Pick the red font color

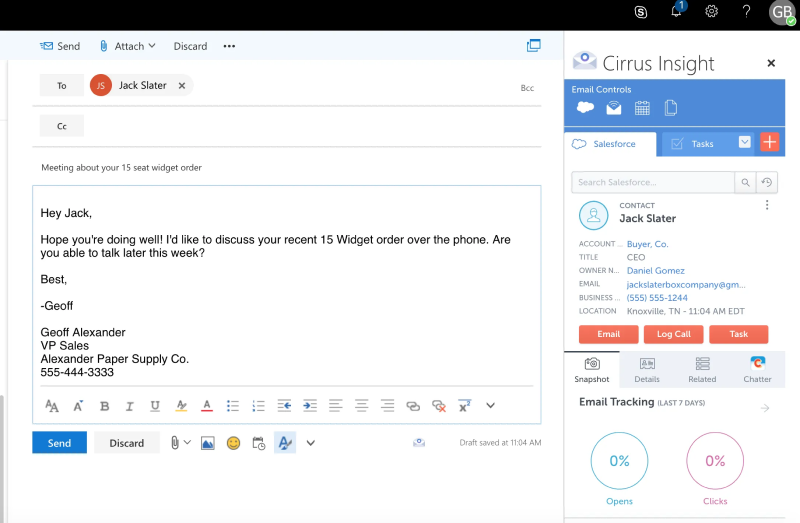[x=207, y=406]
